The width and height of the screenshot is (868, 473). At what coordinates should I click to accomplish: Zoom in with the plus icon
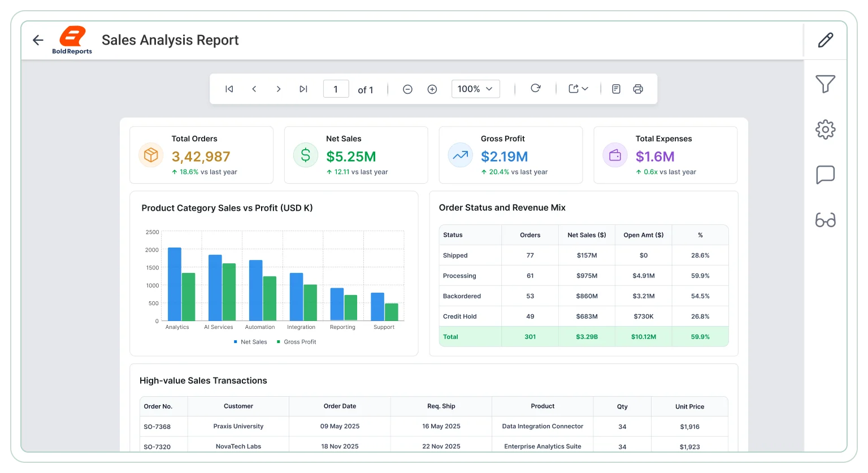tap(432, 89)
